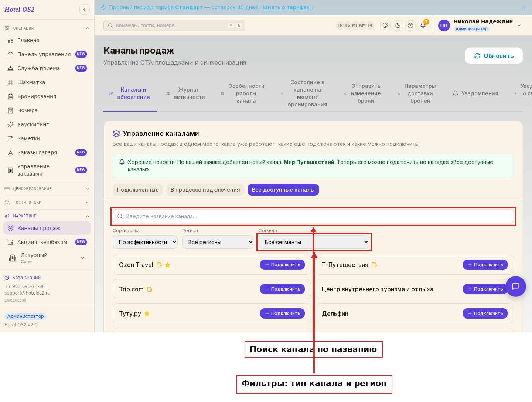Click the wallet icon next to Ozon Travel
The height and width of the screenshot is (402, 532).
click(159, 265)
